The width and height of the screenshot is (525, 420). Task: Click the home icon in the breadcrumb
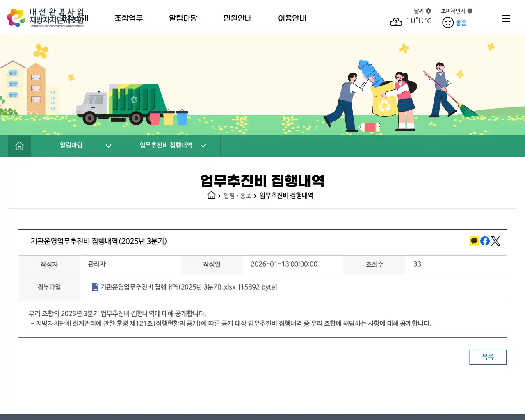click(x=211, y=195)
